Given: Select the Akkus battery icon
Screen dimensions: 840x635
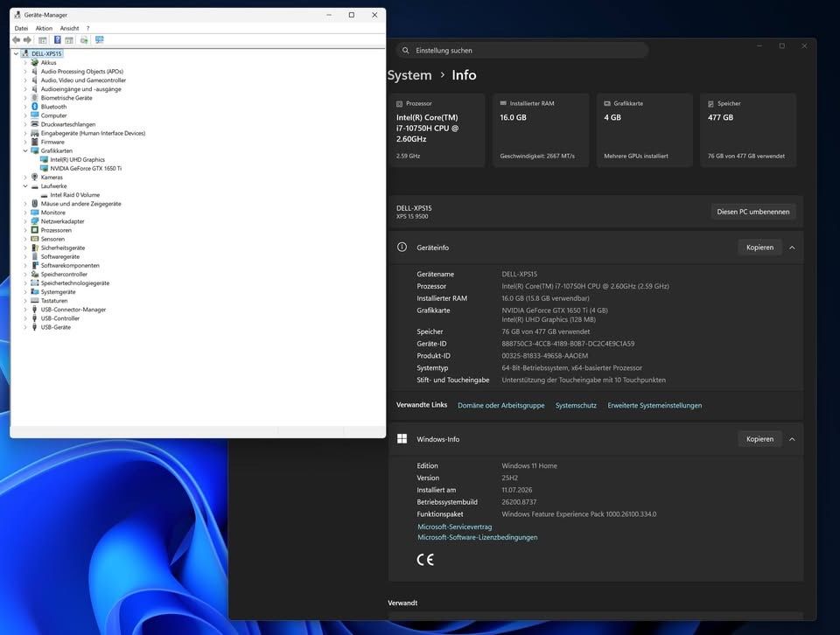Looking at the screenshot, I should pos(35,63).
